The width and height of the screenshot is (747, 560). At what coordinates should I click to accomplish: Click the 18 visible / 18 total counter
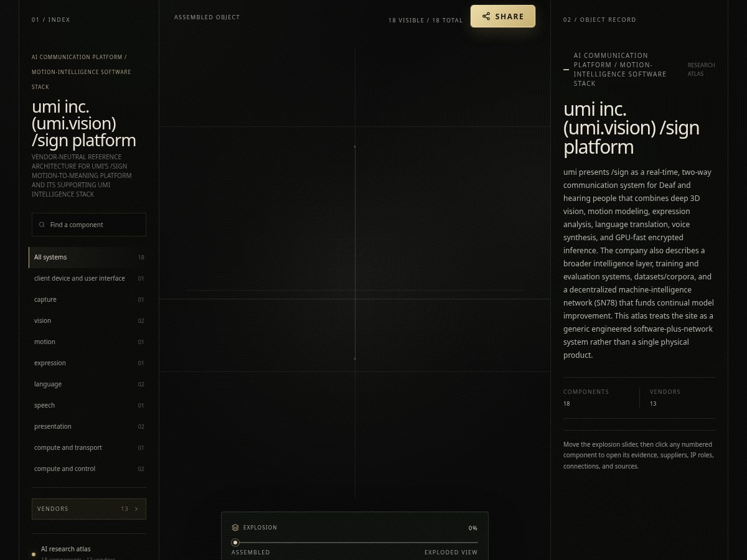pos(426,21)
